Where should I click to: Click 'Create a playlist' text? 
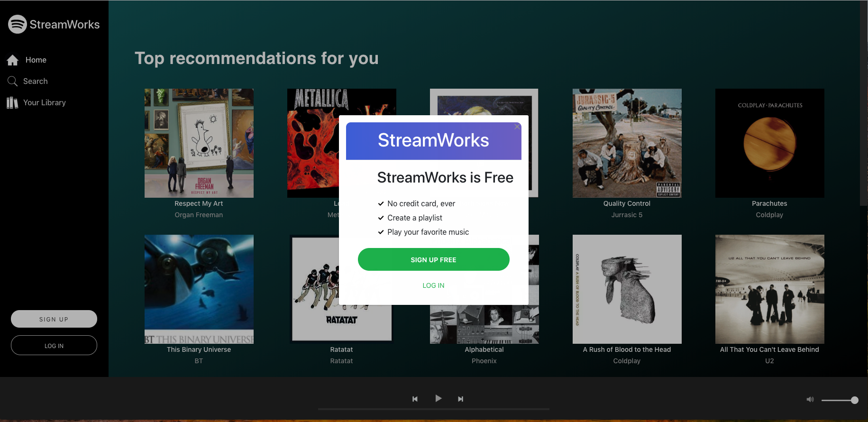point(415,218)
